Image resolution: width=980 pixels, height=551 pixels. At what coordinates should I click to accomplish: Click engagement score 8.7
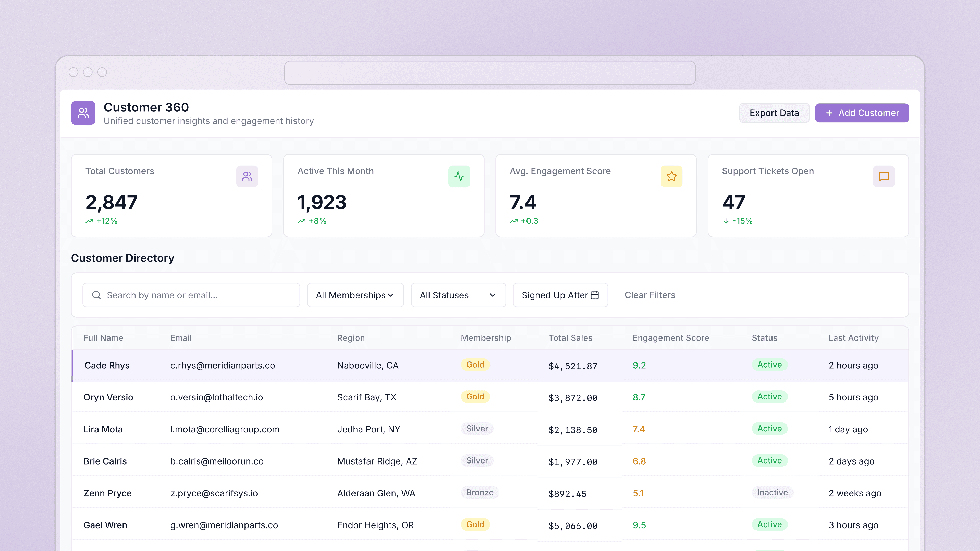pos(639,397)
